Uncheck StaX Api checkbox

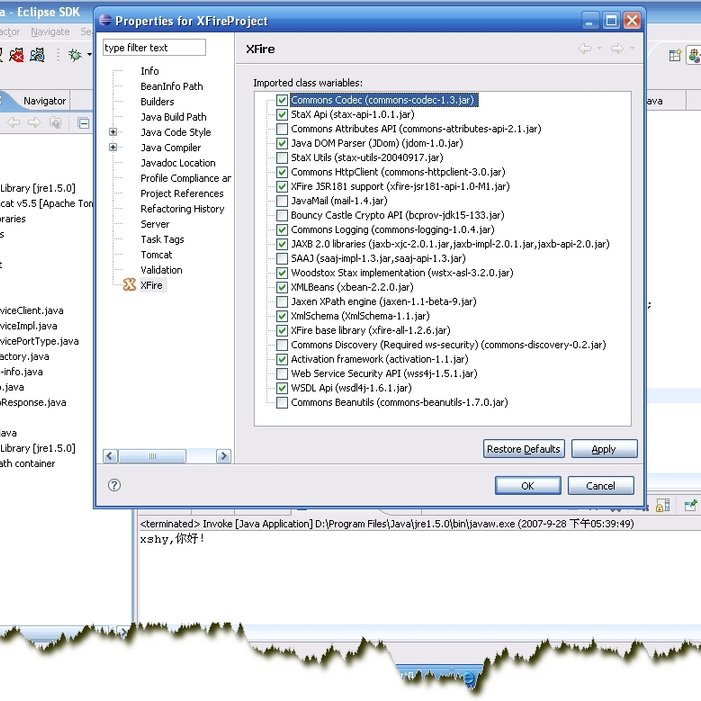282,114
